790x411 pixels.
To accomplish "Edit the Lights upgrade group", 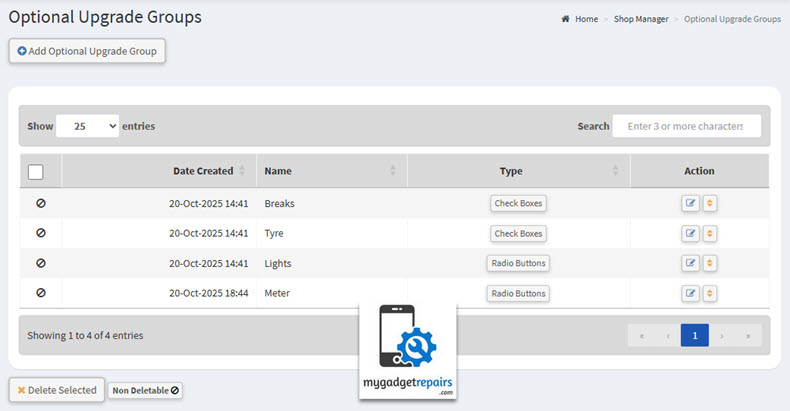I will pyautogui.click(x=690, y=264).
